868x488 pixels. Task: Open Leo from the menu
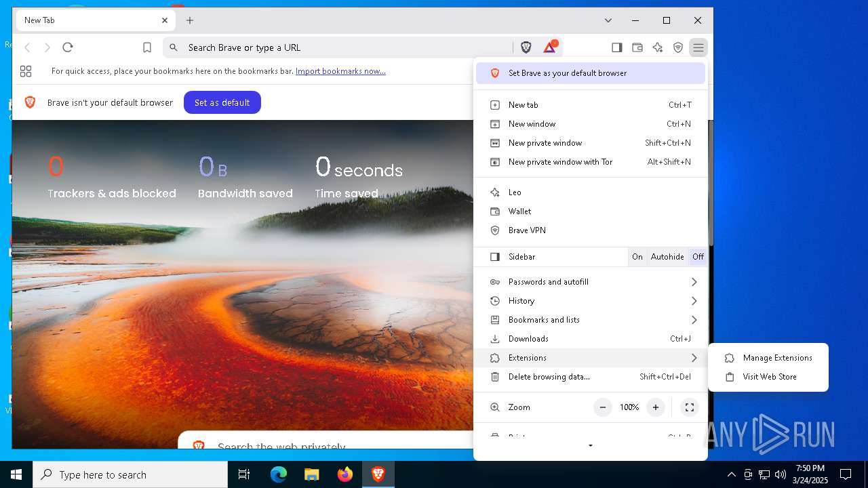pos(590,192)
